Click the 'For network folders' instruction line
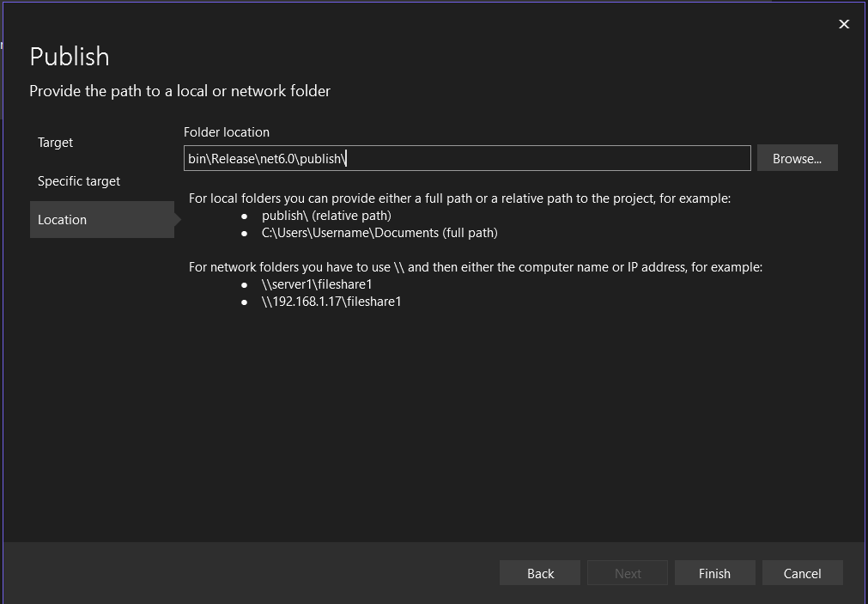868x604 pixels. (476, 267)
